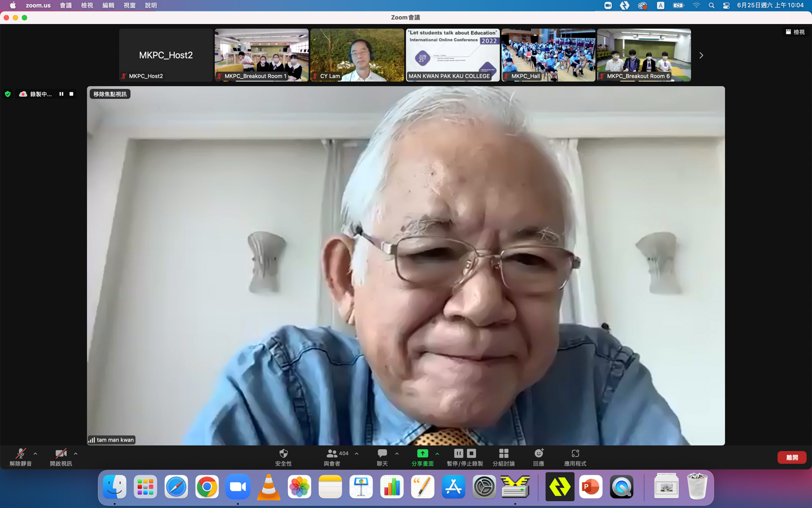Open the Security shield options
The width and height of the screenshot is (812, 508).
[x=283, y=457]
